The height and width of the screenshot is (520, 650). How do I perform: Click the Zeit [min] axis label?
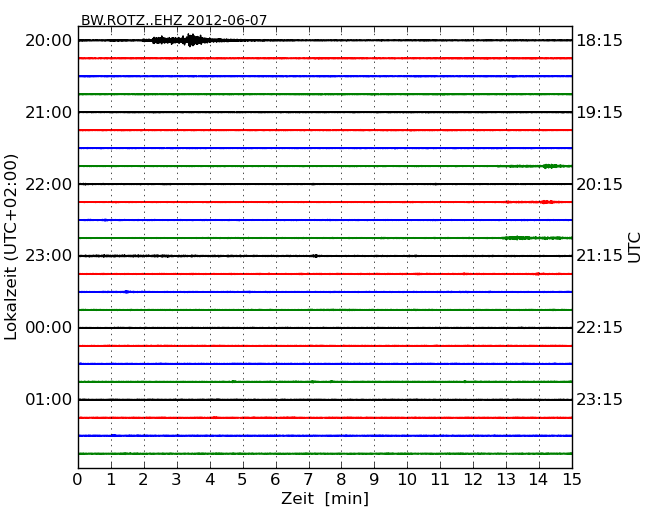pyautogui.click(x=325, y=498)
